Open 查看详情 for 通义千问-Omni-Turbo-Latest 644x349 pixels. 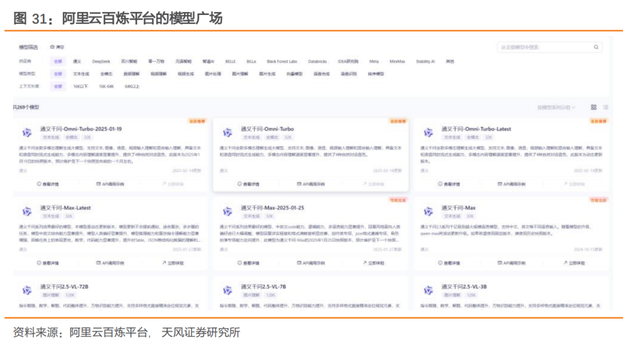tap(449, 184)
